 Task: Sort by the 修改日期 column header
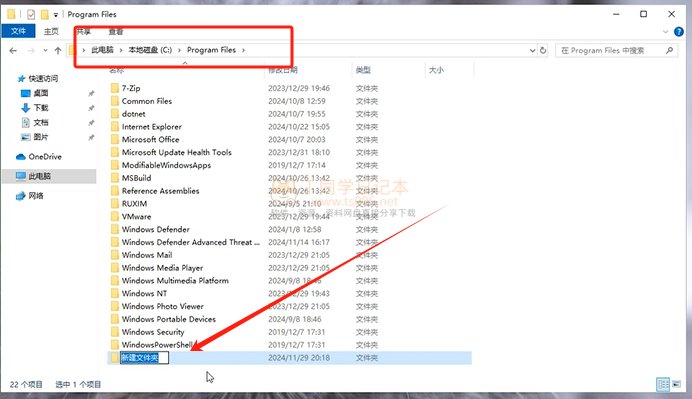click(x=283, y=70)
